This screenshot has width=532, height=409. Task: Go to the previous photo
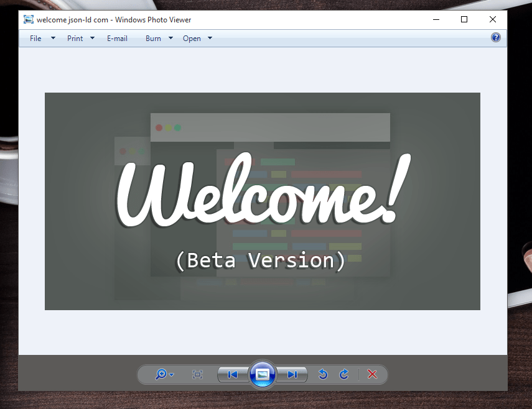point(233,374)
